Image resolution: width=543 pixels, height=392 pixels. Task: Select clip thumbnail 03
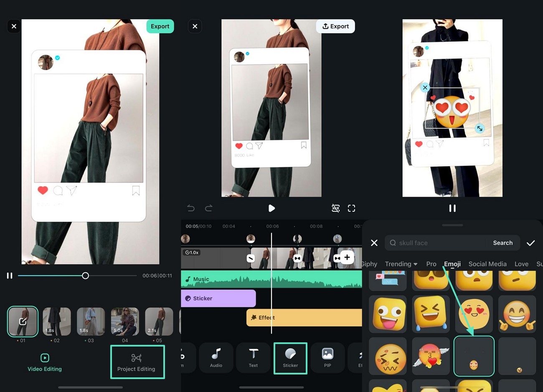[91, 321]
